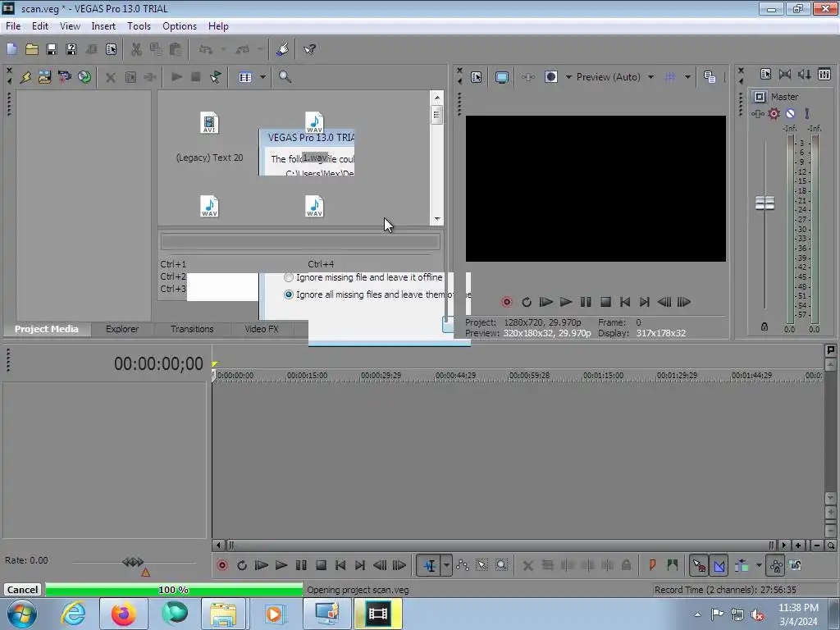The image size is (840, 630).
Task: Click the timeline horizontal scrollbar
Action: [500, 546]
